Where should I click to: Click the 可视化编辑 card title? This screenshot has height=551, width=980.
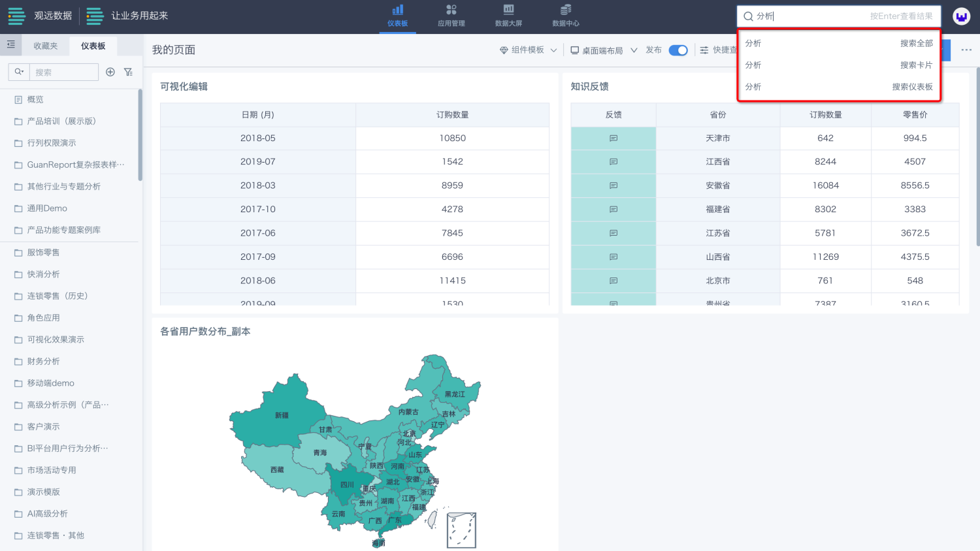[x=184, y=87]
